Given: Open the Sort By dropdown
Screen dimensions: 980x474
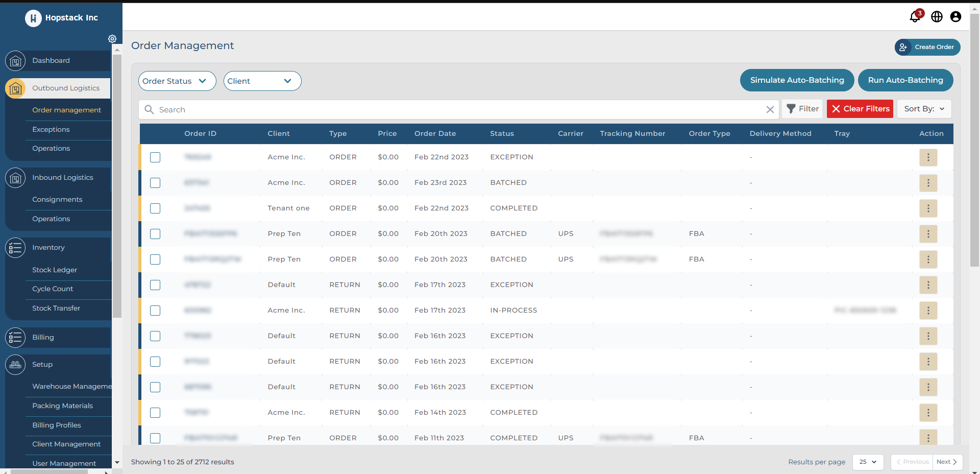Looking at the screenshot, I should point(923,109).
